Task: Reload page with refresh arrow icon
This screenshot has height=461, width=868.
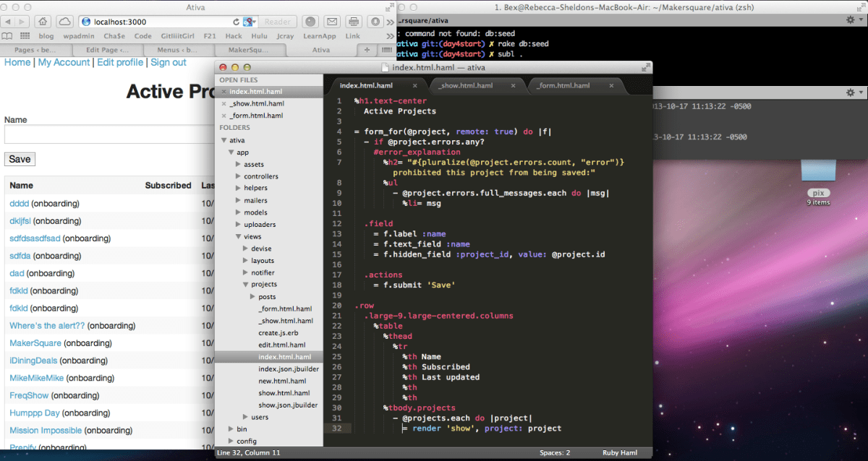Action: 237,22
